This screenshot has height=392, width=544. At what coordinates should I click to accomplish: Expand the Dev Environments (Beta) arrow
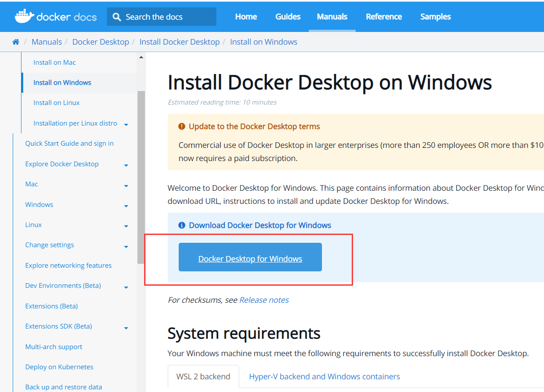pos(126,287)
